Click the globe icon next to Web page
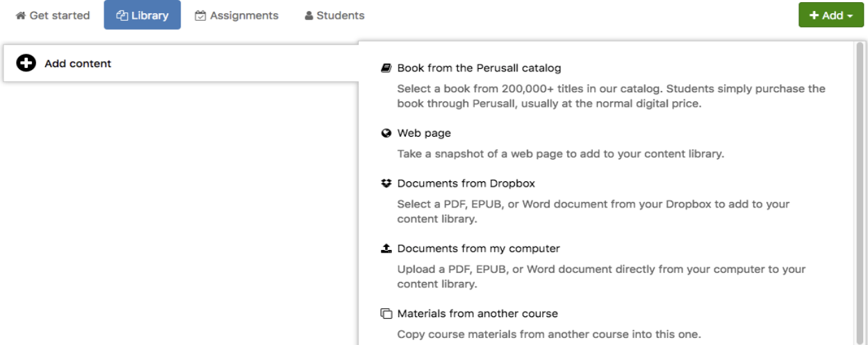 tap(386, 133)
